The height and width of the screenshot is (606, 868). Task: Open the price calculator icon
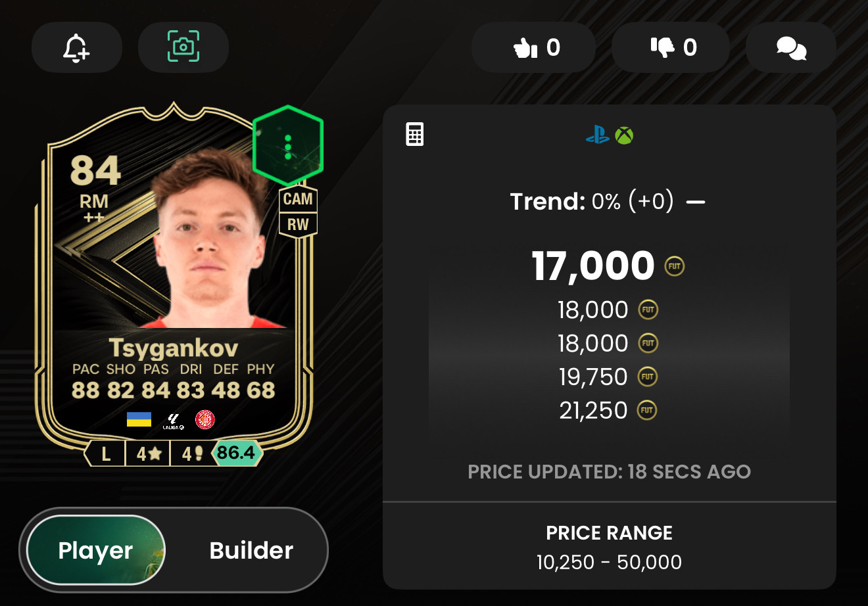click(x=415, y=134)
